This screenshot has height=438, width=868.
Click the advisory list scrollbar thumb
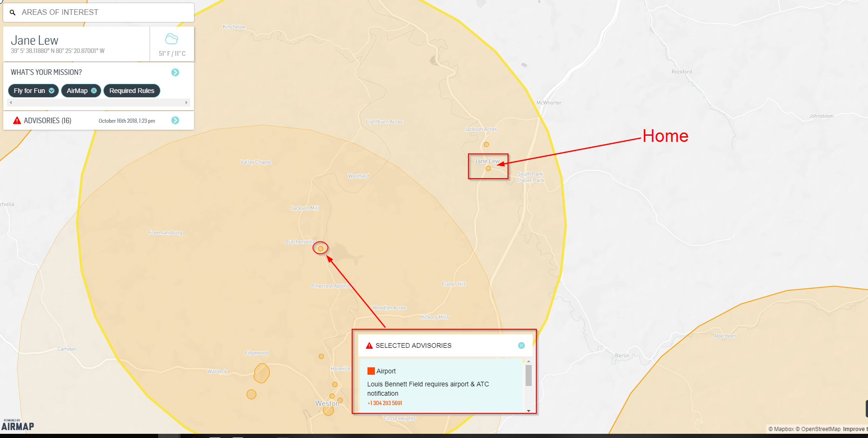[x=528, y=375]
